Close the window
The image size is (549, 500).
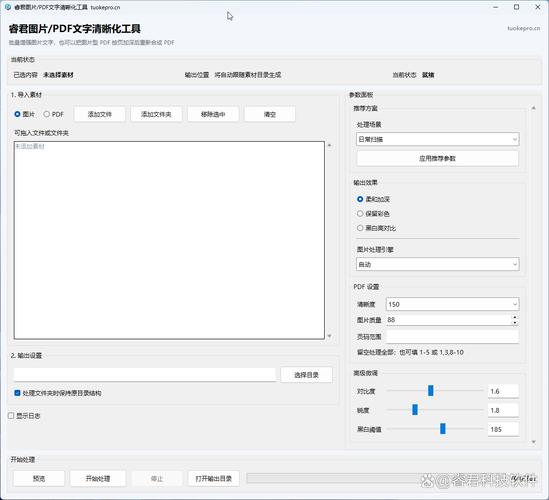(538, 7)
